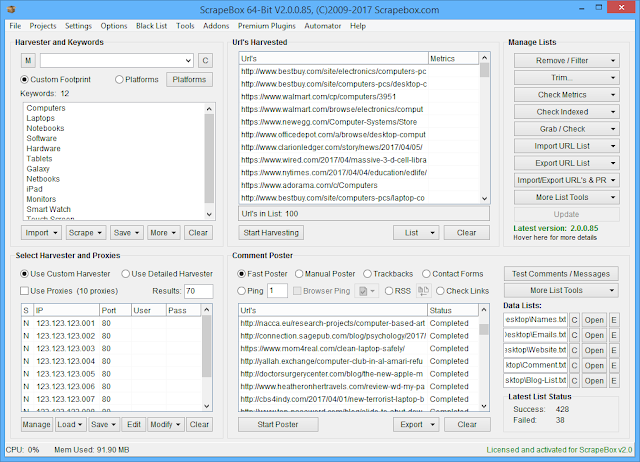The image size is (640, 462).
Task: Open the Black List menu
Action: click(151, 26)
